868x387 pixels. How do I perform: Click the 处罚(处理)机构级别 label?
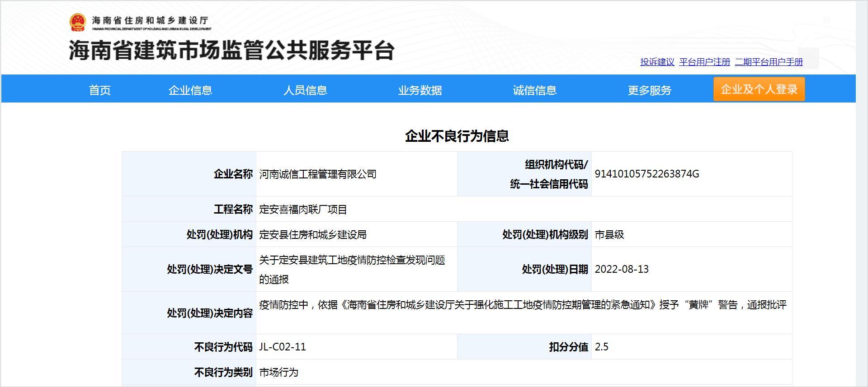click(x=545, y=235)
